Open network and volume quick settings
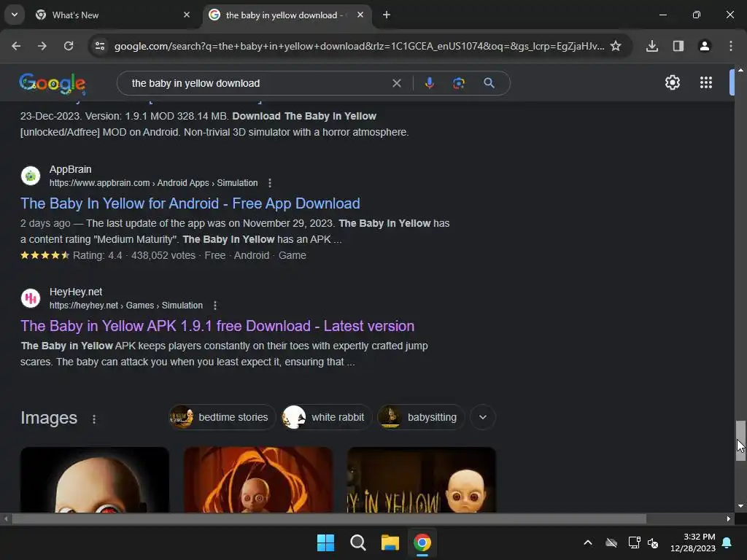This screenshot has height=560, width=747. tap(643, 542)
